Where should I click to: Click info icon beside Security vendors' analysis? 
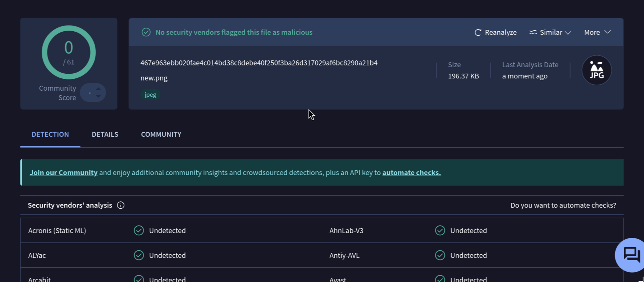click(121, 205)
